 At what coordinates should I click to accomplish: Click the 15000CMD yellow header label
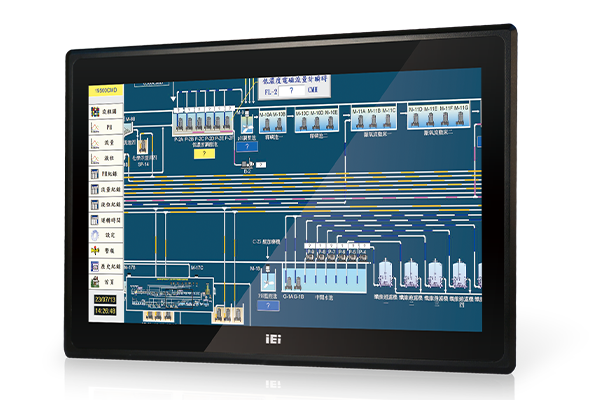[x=103, y=90]
